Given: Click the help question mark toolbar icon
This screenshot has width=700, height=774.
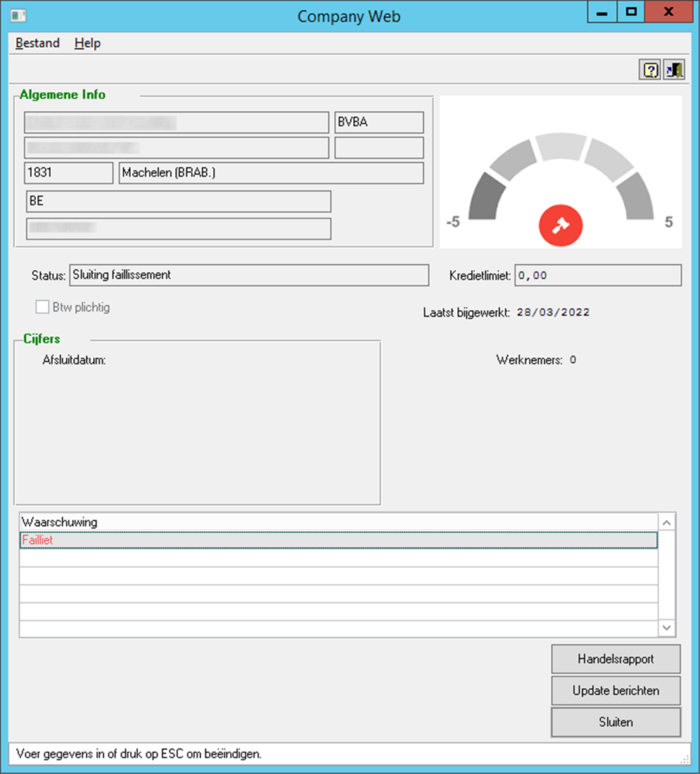Looking at the screenshot, I should click(651, 70).
